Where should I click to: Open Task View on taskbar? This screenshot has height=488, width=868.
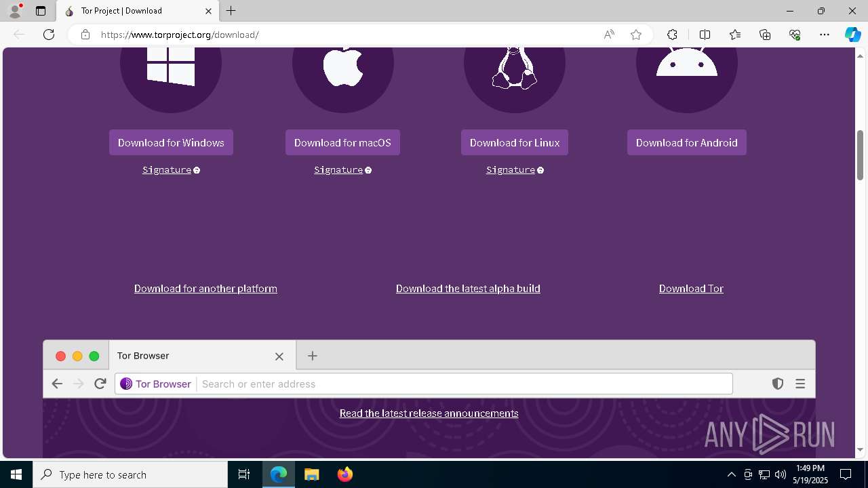[244, 474]
